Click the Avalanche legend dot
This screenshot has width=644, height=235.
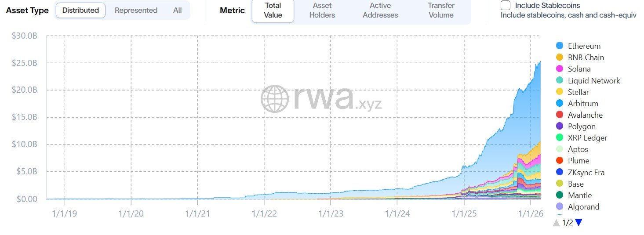click(x=560, y=115)
